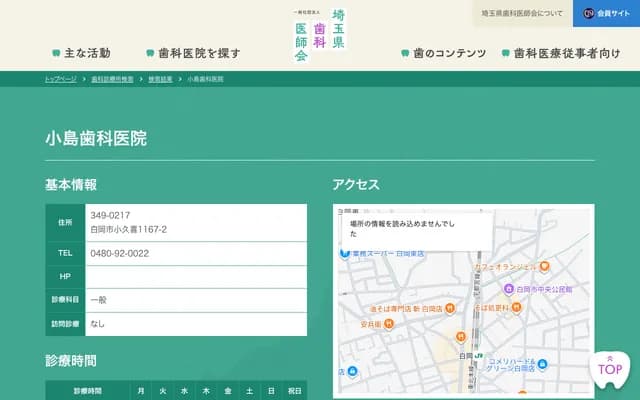640x400 pixels.
Task: Click the 白岡市中央公民館 purple map marker
Action: 509,289
